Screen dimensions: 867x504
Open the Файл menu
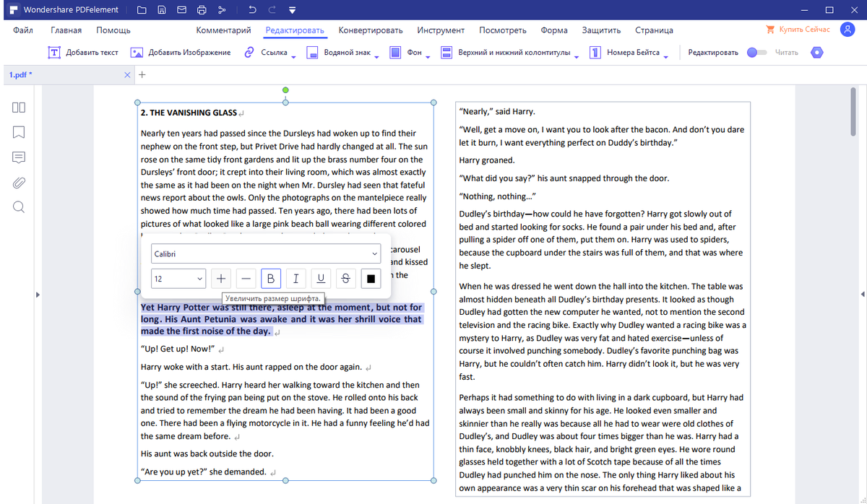(x=22, y=30)
